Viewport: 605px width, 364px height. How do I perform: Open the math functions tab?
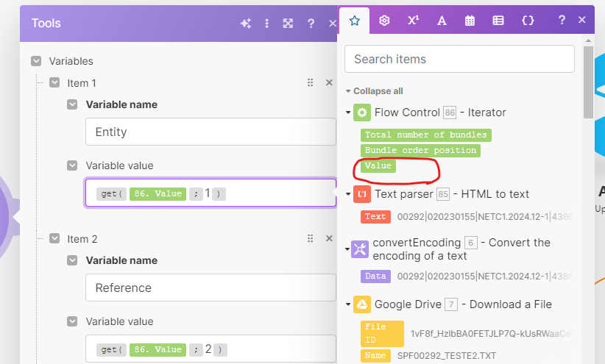(x=413, y=20)
